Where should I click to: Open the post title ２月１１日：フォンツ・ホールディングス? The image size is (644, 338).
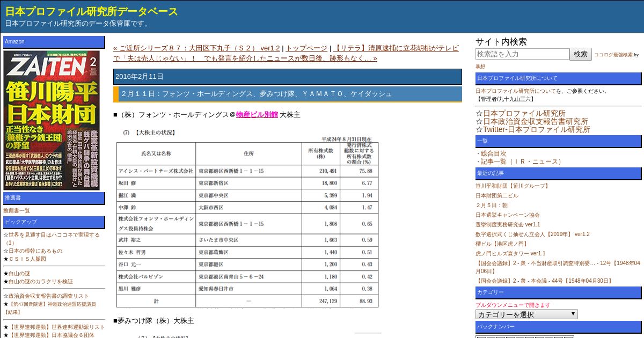click(x=257, y=94)
